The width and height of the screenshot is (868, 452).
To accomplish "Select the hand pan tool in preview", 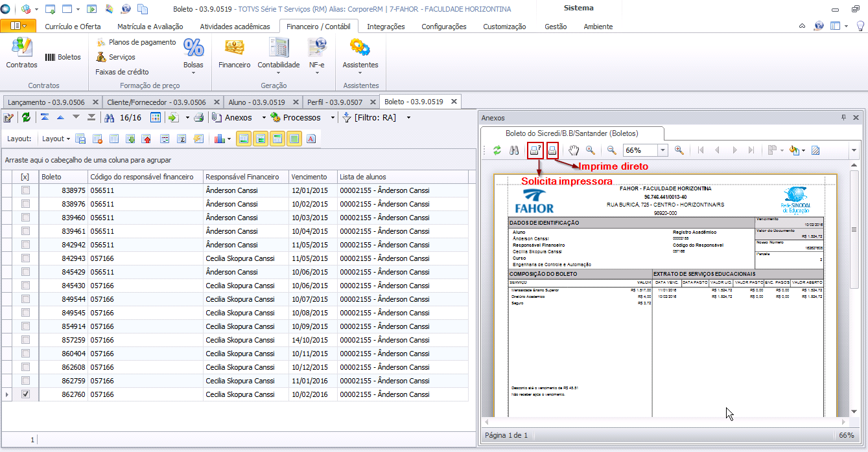I will pos(574,150).
